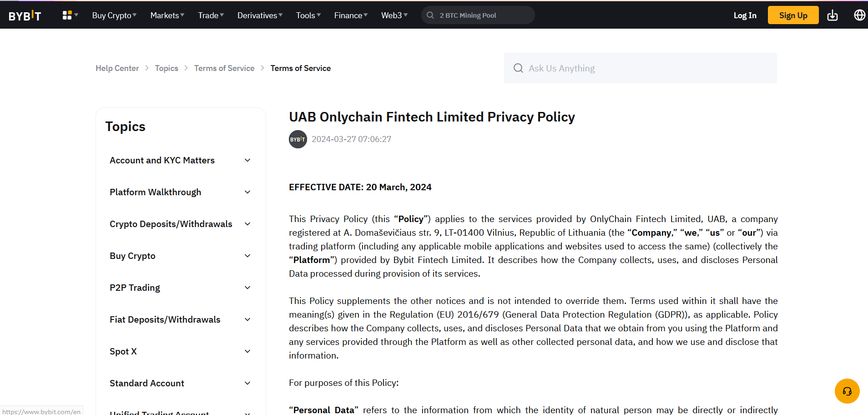
Task: Click the Bybit logo in header
Action: coord(25,15)
